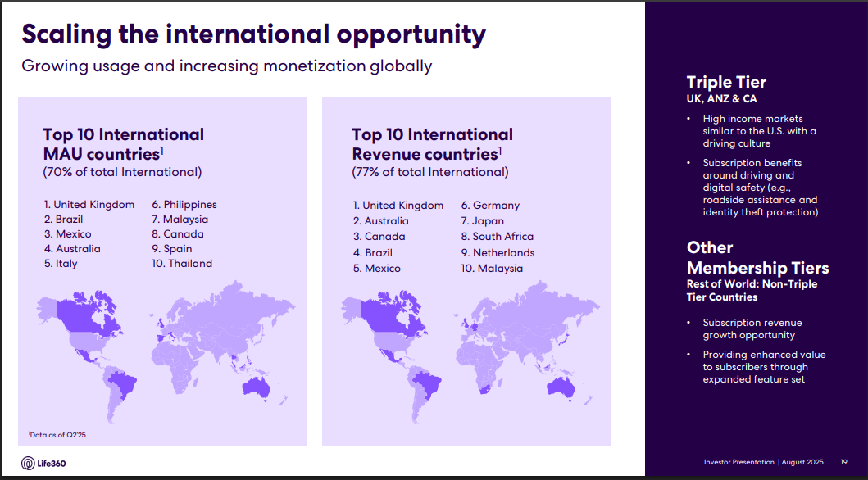Click Australia on the left world map
This screenshot has width=868, height=480.
pyautogui.click(x=257, y=387)
